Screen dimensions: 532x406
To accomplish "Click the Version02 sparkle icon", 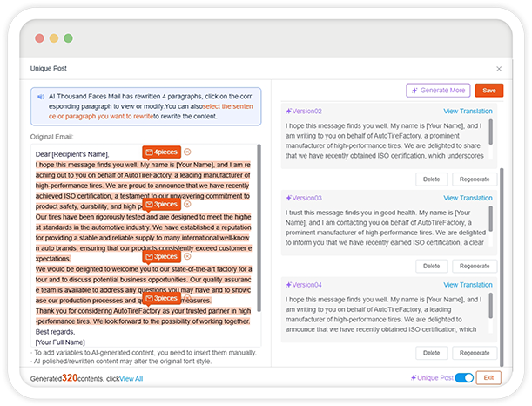I will pos(289,111).
